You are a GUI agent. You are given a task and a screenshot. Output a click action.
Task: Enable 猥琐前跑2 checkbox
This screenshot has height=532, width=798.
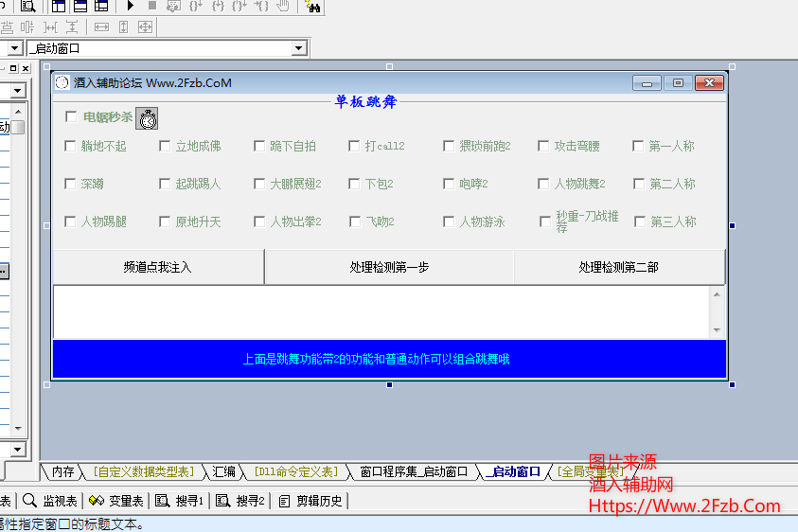[449, 146]
